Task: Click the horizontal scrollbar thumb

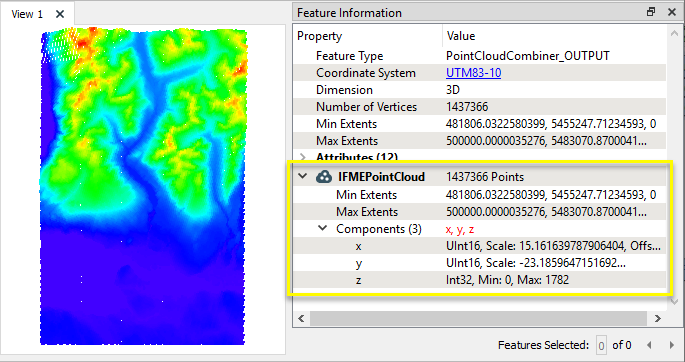Action: click(x=478, y=319)
